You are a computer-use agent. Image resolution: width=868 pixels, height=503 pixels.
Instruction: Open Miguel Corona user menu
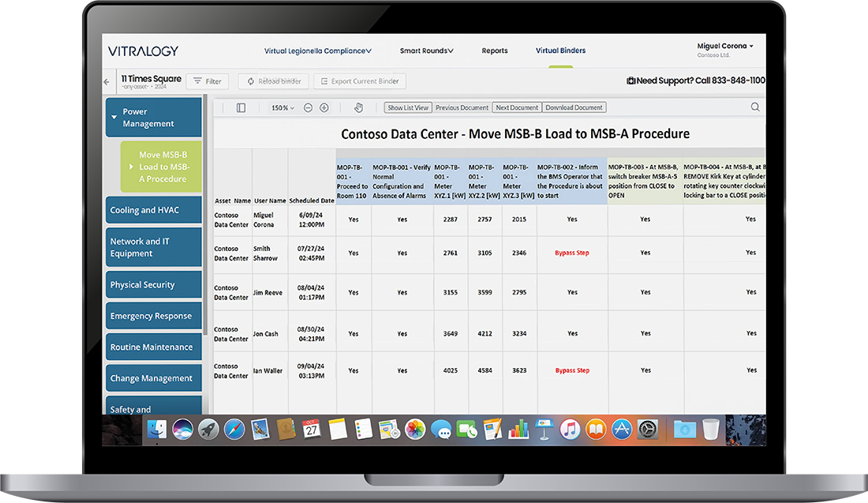pos(725,46)
